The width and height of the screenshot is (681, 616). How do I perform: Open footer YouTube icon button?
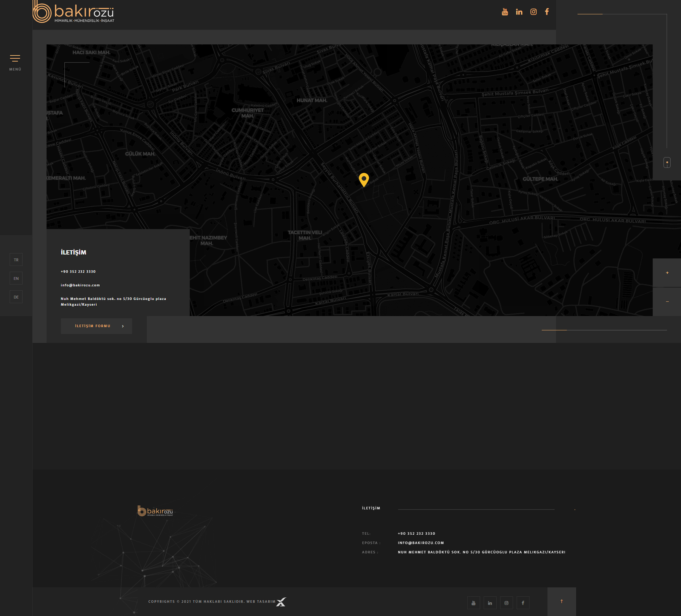(x=474, y=603)
